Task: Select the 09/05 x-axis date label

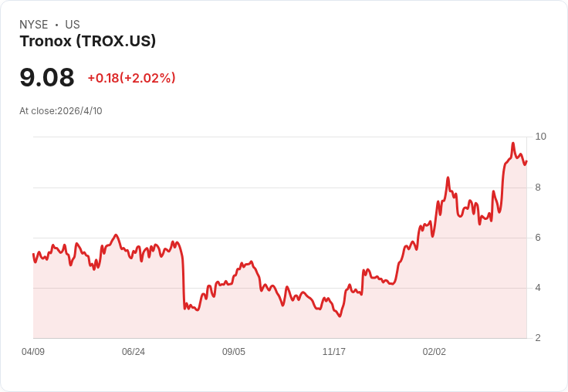Action: click(x=234, y=351)
